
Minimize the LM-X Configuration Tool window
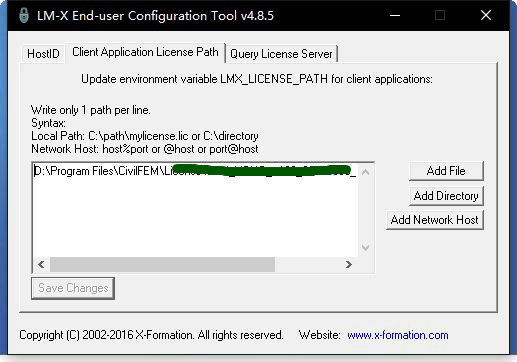(x=395, y=15)
